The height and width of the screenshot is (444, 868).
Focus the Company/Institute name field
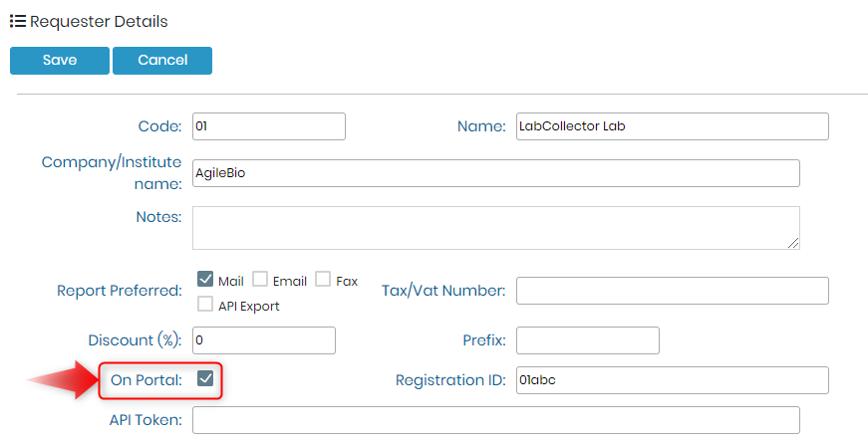click(x=496, y=173)
